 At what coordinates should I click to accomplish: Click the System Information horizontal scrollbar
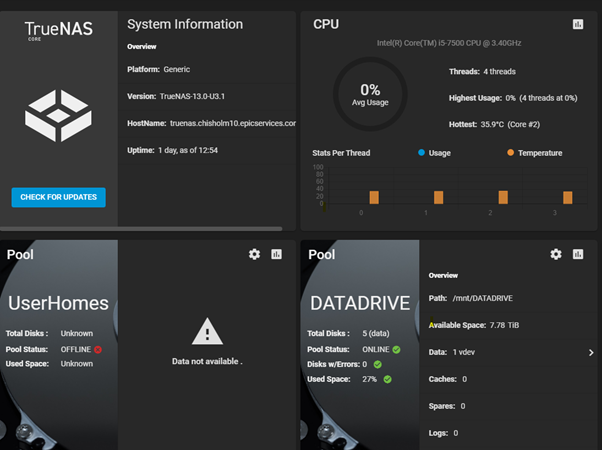[x=141, y=229]
